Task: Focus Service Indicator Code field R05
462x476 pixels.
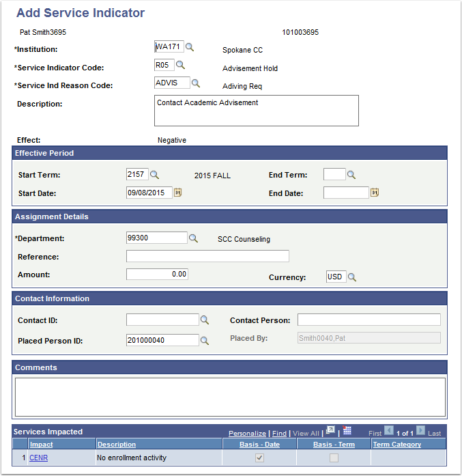Action: pyautogui.click(x=164, y=65)
